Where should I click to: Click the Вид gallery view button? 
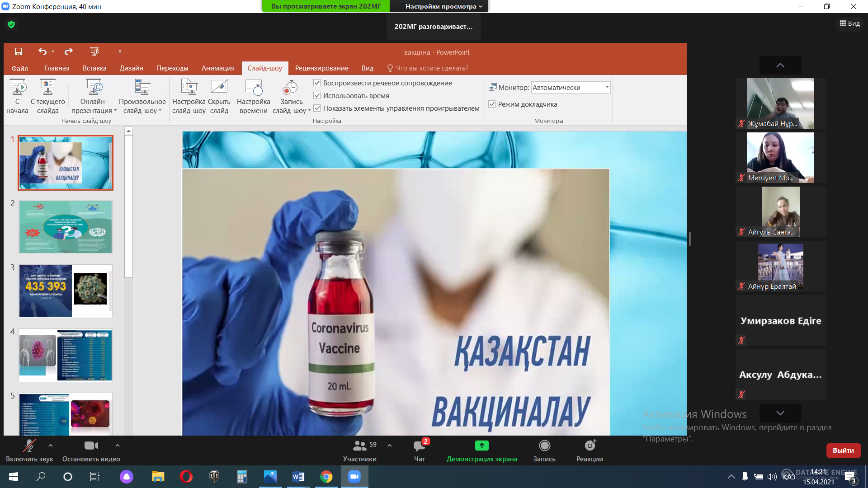pos(850,23)
